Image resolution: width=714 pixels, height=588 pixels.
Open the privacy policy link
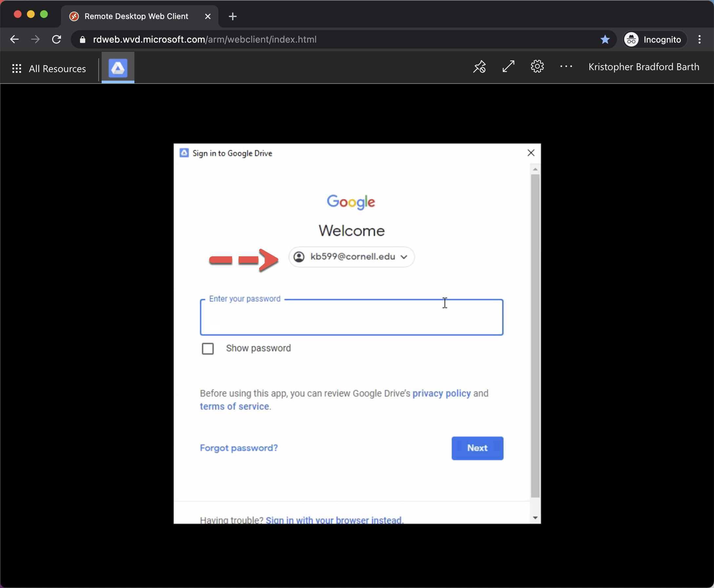(441, 393)
